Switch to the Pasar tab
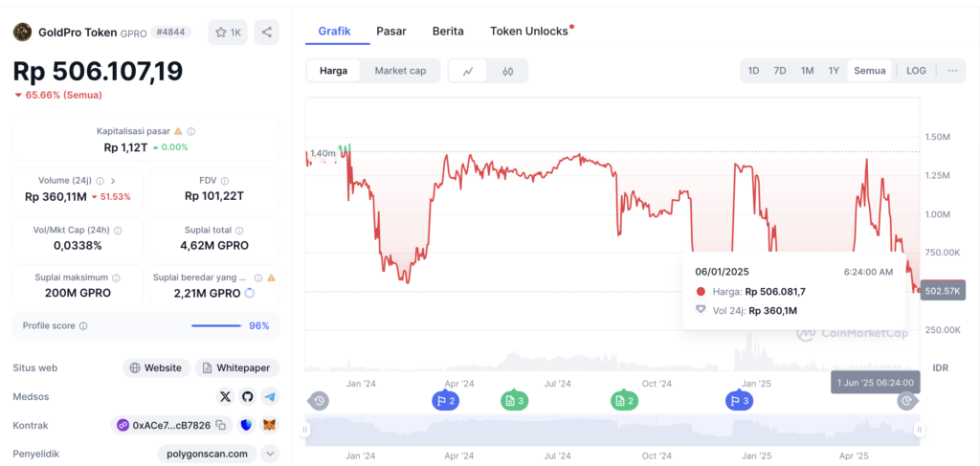Viewport: 980px width, 466px height. [x=390, y=32]
